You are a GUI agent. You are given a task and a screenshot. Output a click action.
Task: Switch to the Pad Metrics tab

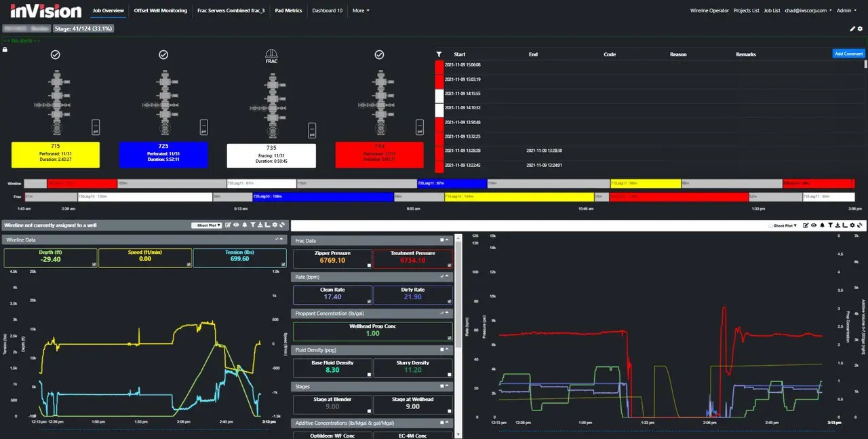[x=288, y=10]
